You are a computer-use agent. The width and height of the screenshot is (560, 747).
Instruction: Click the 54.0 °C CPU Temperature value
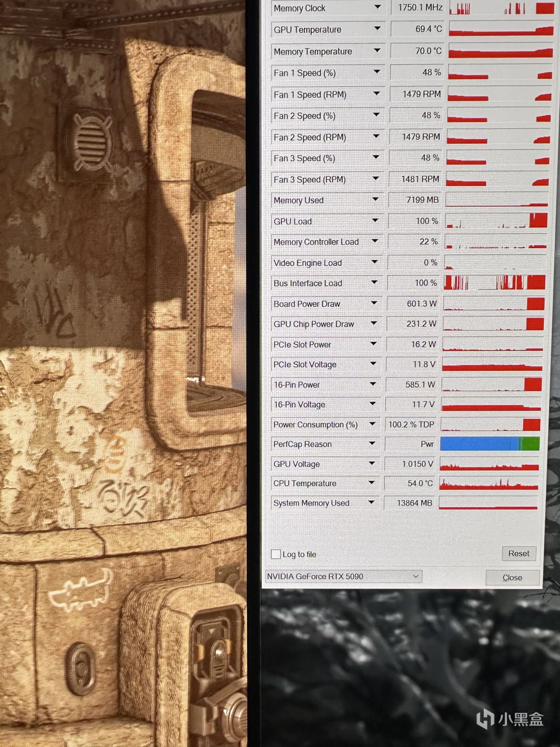(x=409, y=483)
